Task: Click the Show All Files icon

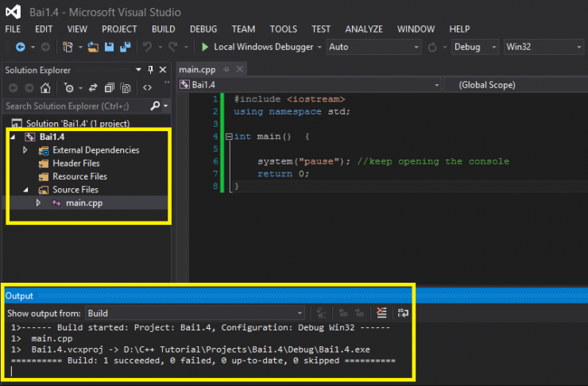Action: click(126, 87)
